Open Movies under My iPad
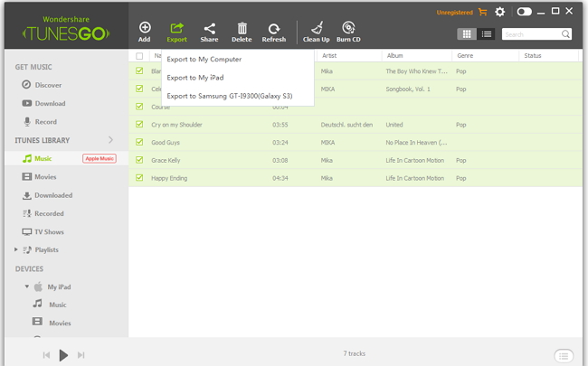The width and height of the screenshot is (588, 366). [52, 323]
